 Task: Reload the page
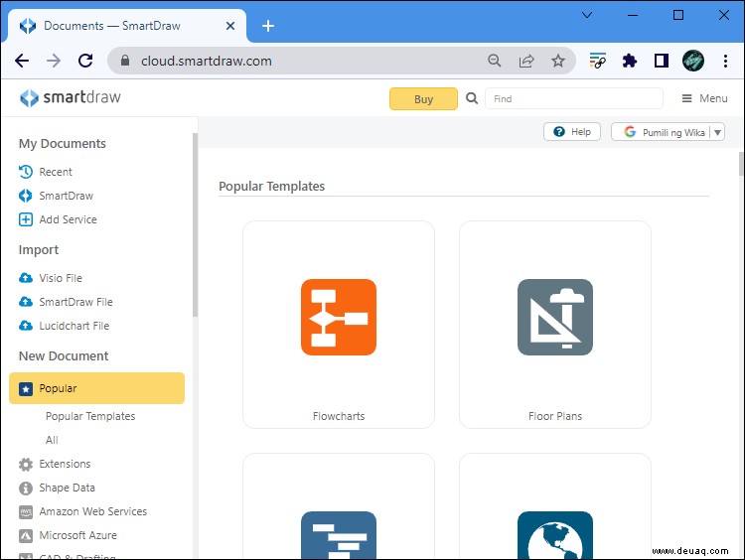click(x=85, y=61)
